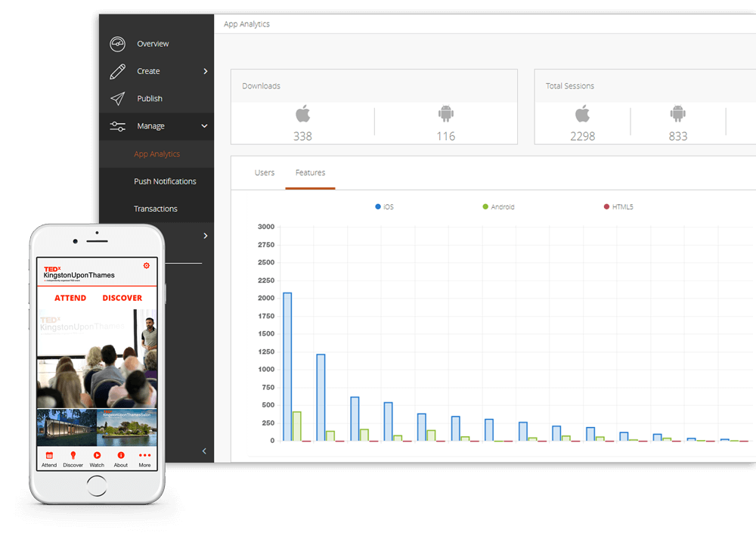Toggle the iOS series in the legend
This screenshot has height=542, width=756.
tap(385, 207)
